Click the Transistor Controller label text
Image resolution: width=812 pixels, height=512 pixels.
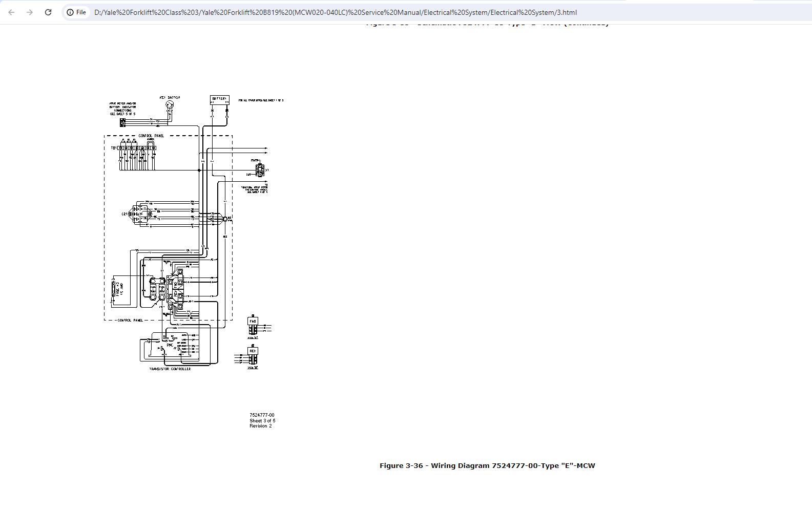pos(170,369)
